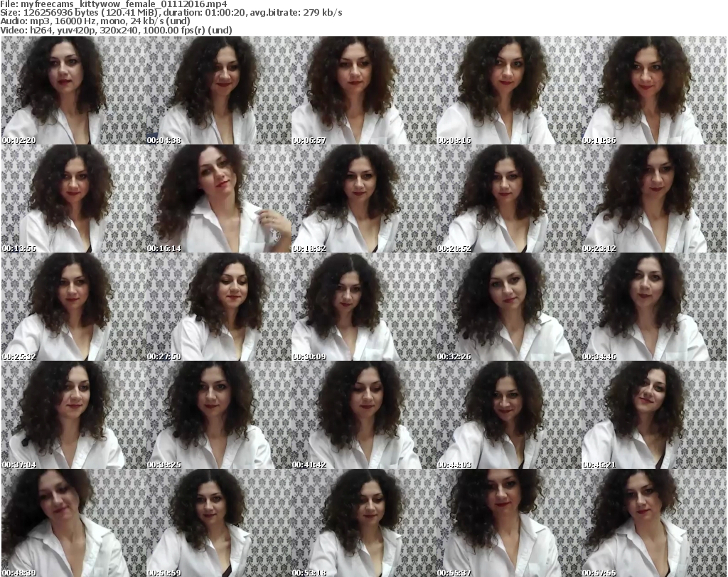Screen dimensions: 728x577
Task: Select the thumbnail at 00:34:46
Action: [x=653, y=307]
